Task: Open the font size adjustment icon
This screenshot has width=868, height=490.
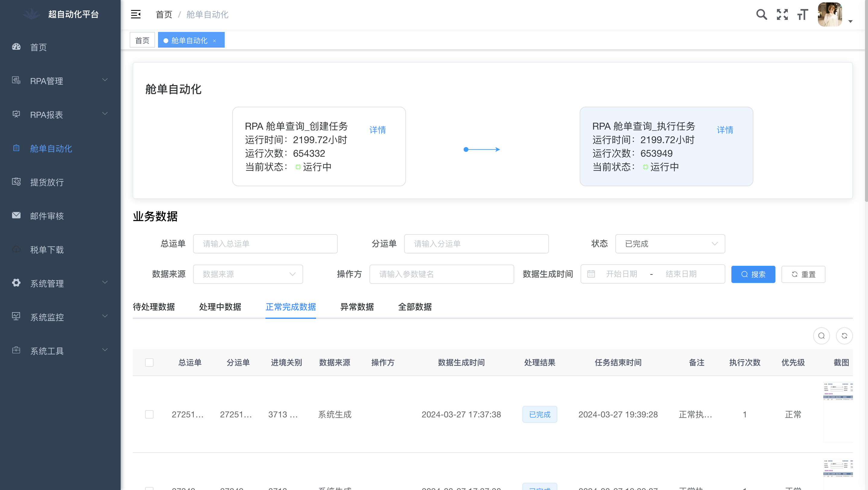Action: point(803,14)
